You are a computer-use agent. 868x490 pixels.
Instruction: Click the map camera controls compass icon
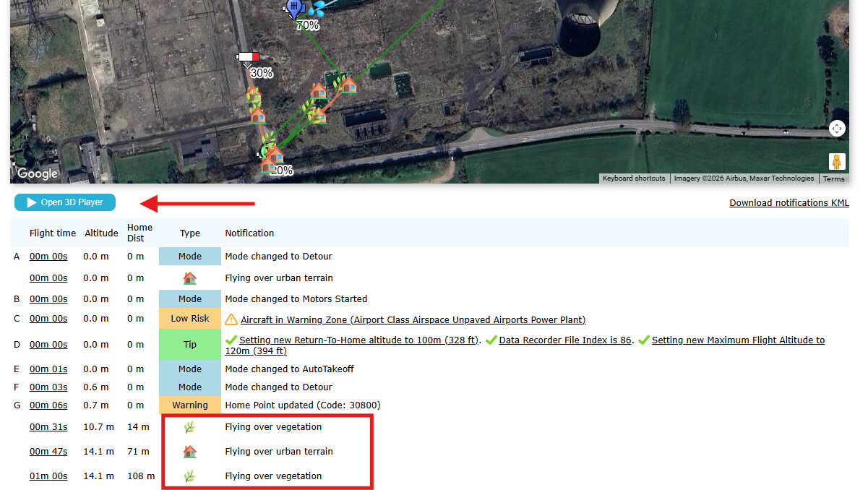pyautogui.click(x=836, y=129)
